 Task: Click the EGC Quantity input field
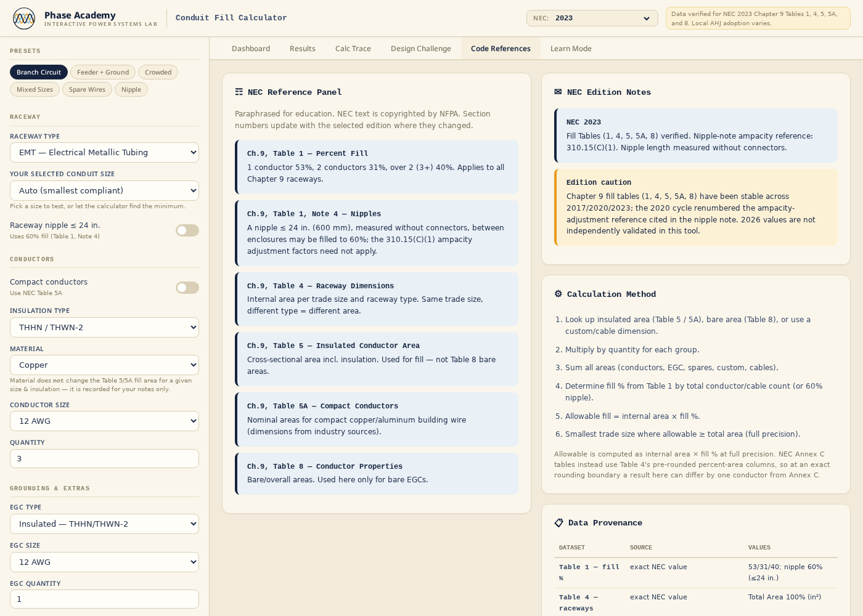[104, 599]
